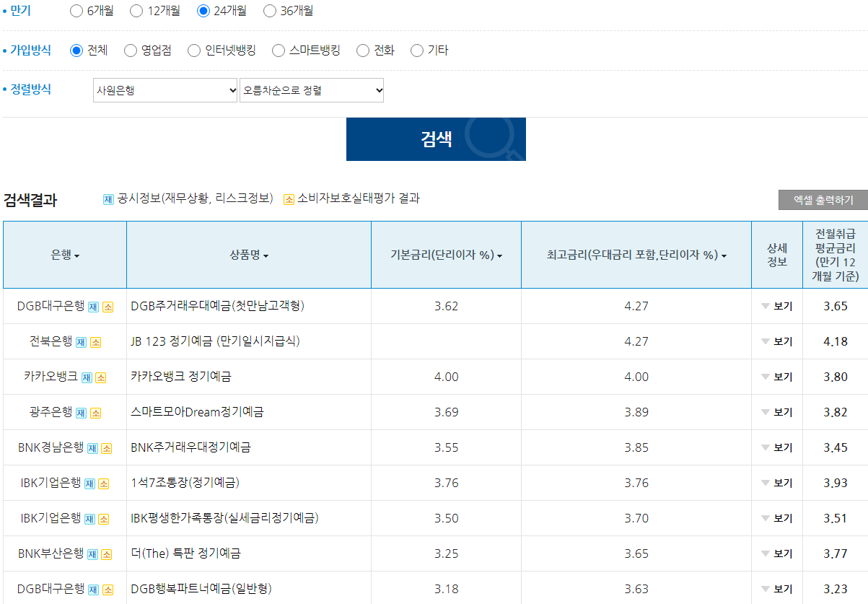
Task: Pick the 기타 subscription option
Action: coord(417,51)
